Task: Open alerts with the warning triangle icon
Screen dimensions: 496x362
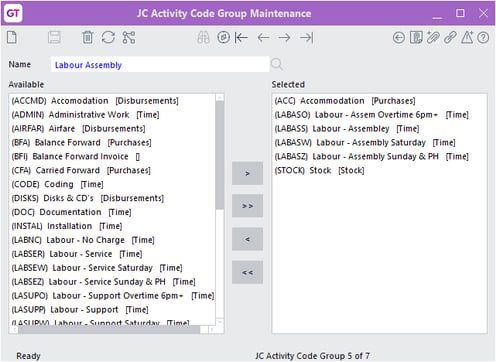Action: tap(467, 37)
